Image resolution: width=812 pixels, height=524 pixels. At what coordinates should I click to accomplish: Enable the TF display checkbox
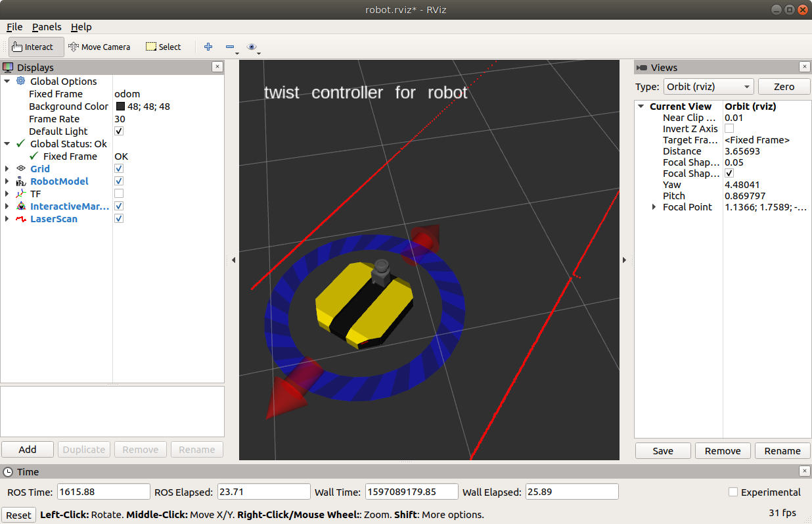[x=119, y=193]
